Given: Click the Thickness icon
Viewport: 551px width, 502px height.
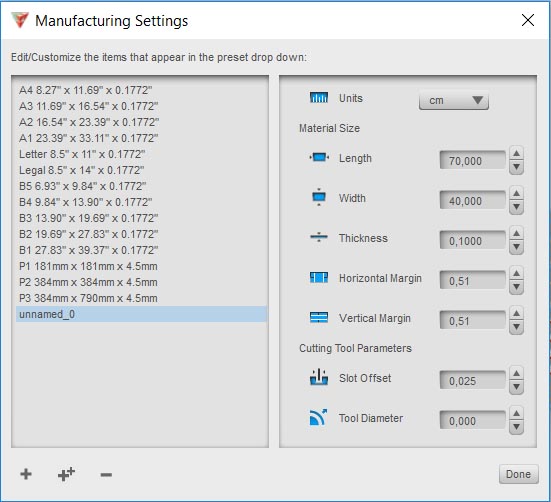Looking at the screenshot, I should [x=319, y=237].
